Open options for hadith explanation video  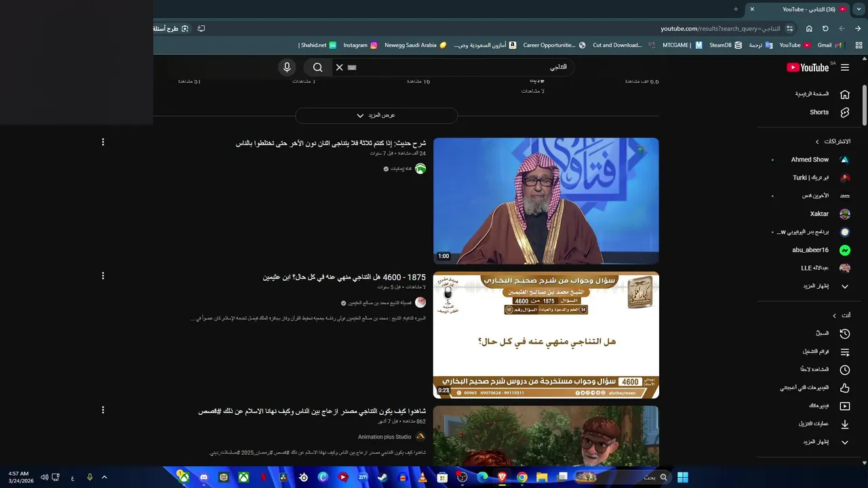coord(103,142)
